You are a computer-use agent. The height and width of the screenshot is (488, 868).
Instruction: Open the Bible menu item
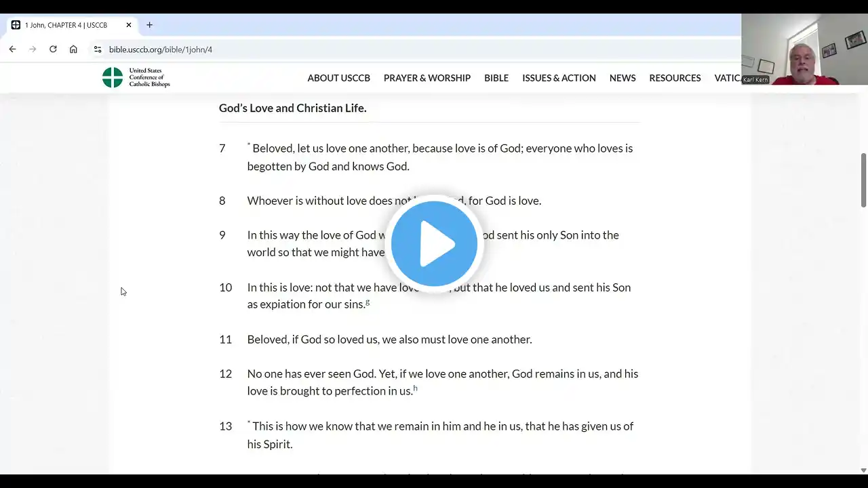point(496,78)
